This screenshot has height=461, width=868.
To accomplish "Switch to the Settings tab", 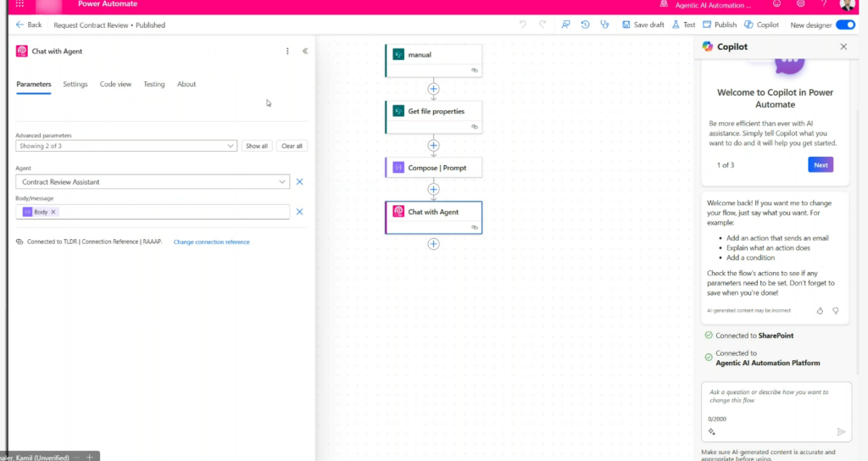I will click(75, 84).
